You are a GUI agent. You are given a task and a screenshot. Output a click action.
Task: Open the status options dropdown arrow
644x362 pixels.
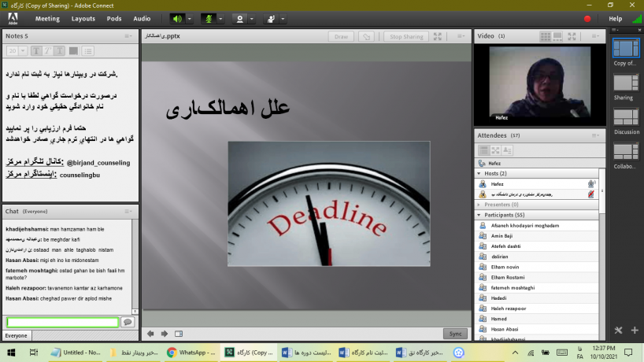[x=283, y=19]
